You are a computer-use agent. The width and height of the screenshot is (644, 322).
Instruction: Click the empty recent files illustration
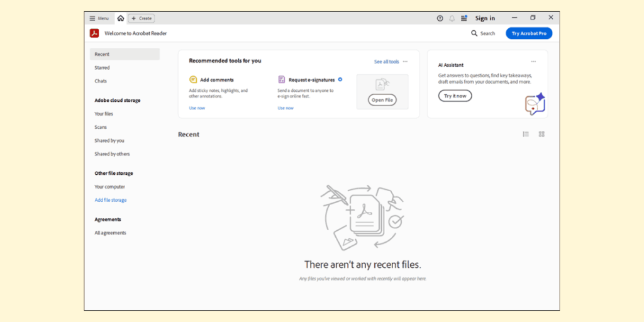(x=363, y=218)
